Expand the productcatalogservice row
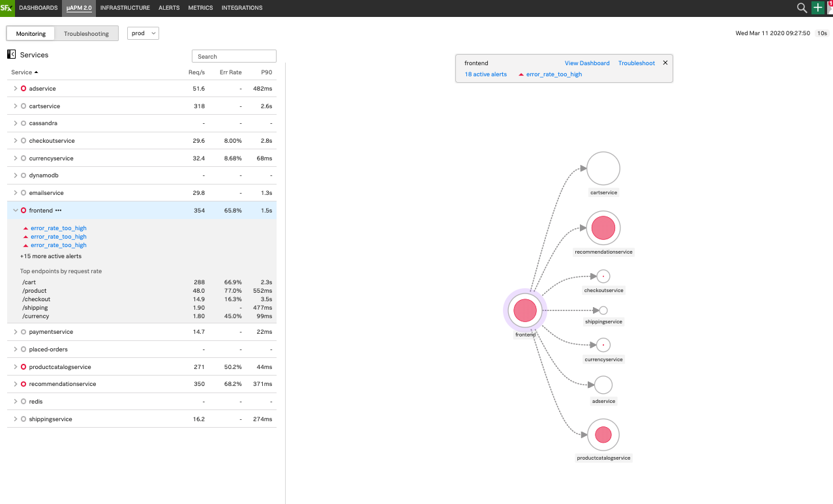The height and width of the screenshot is (504, 833). pyautogui.click(x=16, y=367)
